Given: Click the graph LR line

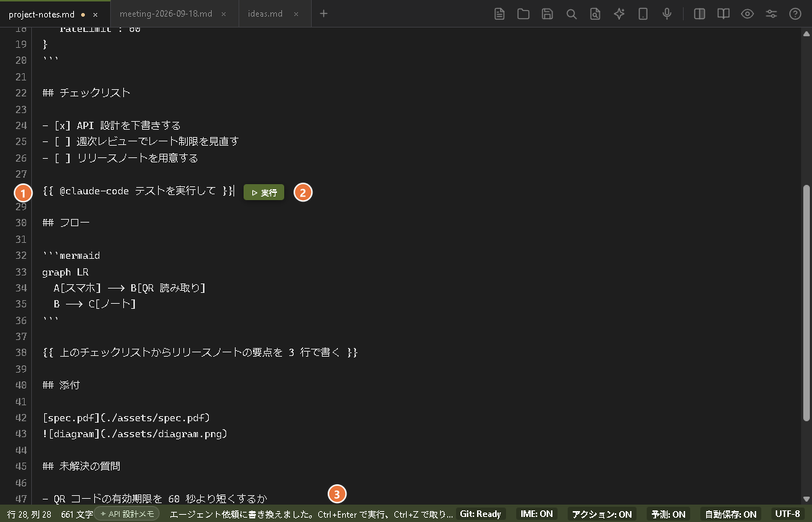Looking at the screenshot, I should point(65,272).
